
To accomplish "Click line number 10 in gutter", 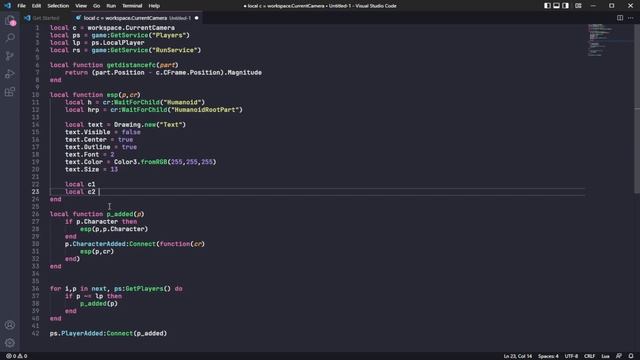I will (36, 95).
